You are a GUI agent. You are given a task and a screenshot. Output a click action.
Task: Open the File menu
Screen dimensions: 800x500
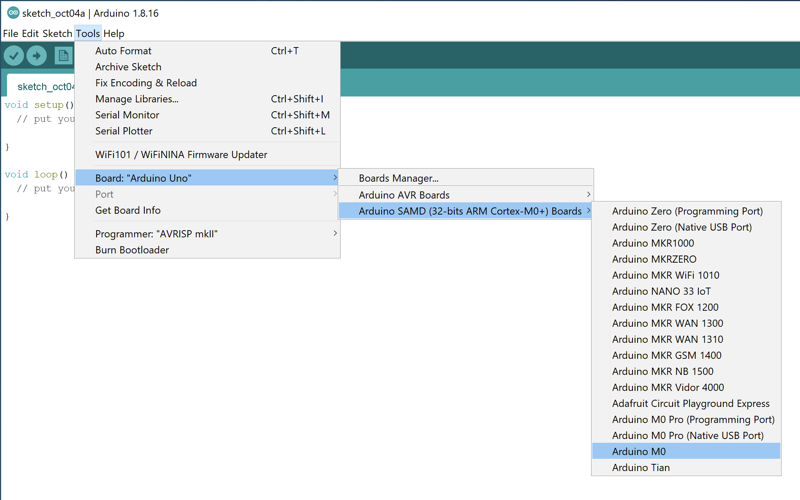10,34
